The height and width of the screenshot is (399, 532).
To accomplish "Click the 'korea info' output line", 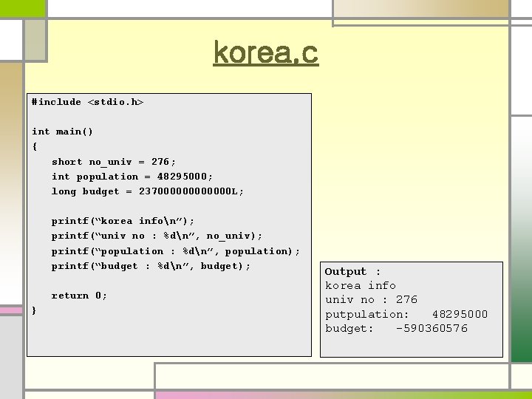I will pos(361,286).
